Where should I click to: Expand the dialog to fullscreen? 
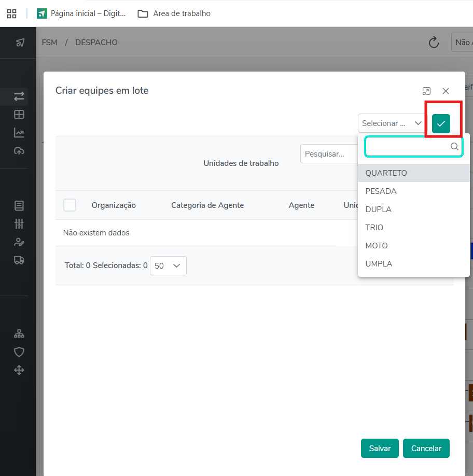[x=426, y=91]
